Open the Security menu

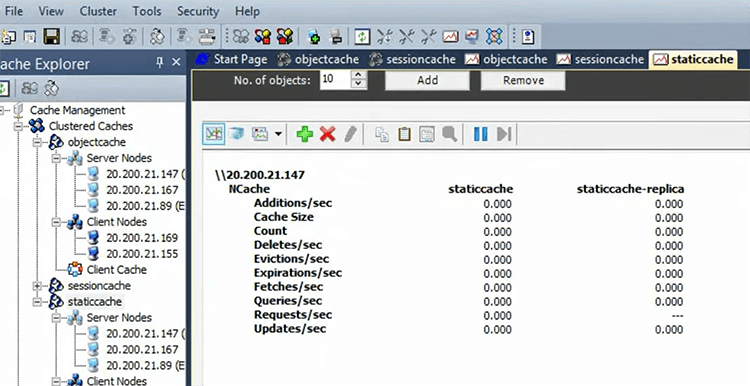coord(198,11)
